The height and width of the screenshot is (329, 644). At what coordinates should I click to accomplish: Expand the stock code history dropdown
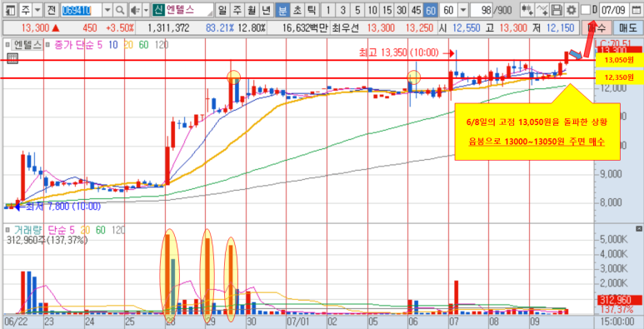tap(108, 10)
